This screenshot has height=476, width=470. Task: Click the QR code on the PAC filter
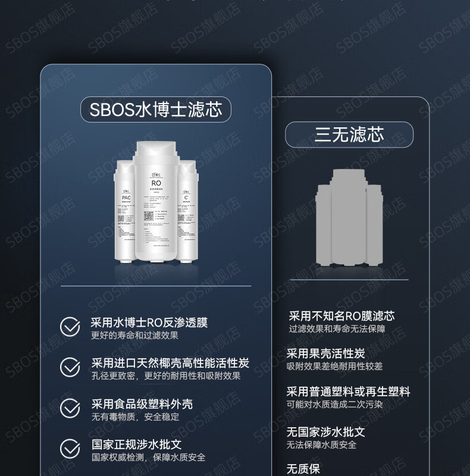click(121, 218)
